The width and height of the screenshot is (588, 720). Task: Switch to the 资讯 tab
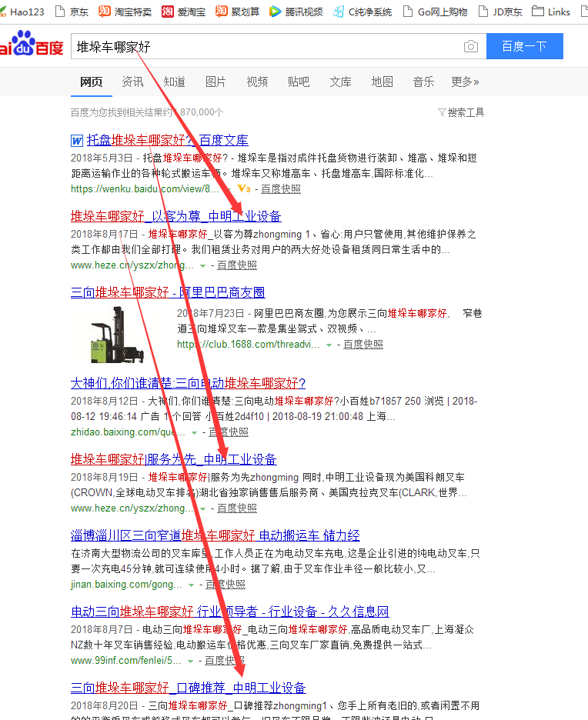coord(132,82)
